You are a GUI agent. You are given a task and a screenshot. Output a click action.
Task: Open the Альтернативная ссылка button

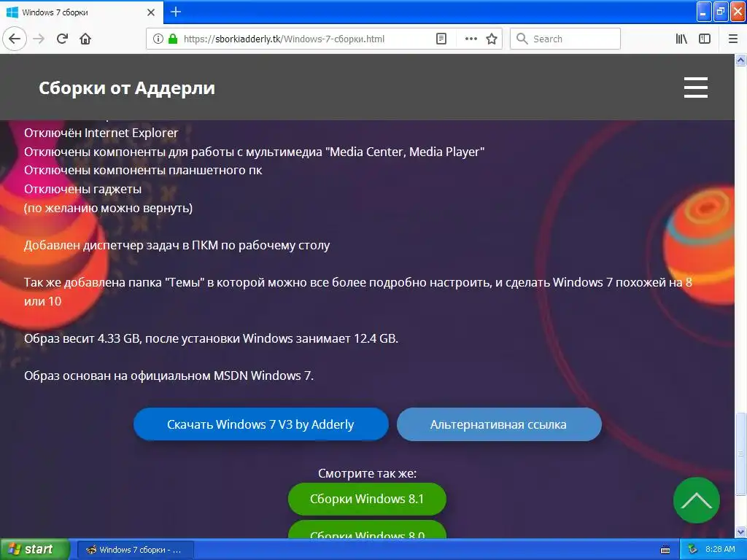click(x=499, y=424)
